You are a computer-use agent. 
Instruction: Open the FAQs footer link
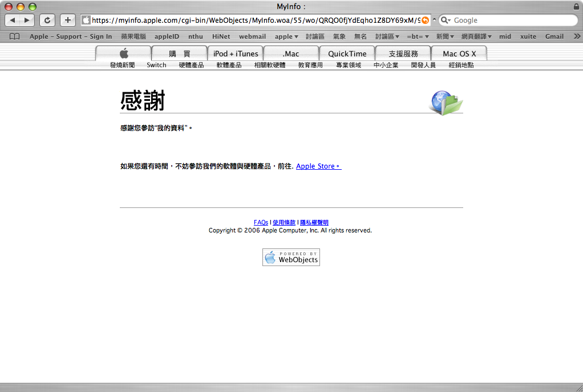tap(261, 222)
